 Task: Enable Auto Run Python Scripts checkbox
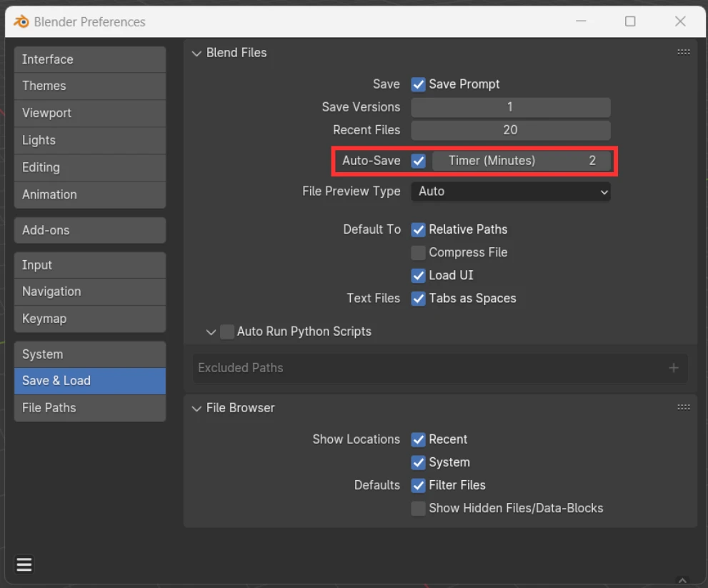pos(227,332)
